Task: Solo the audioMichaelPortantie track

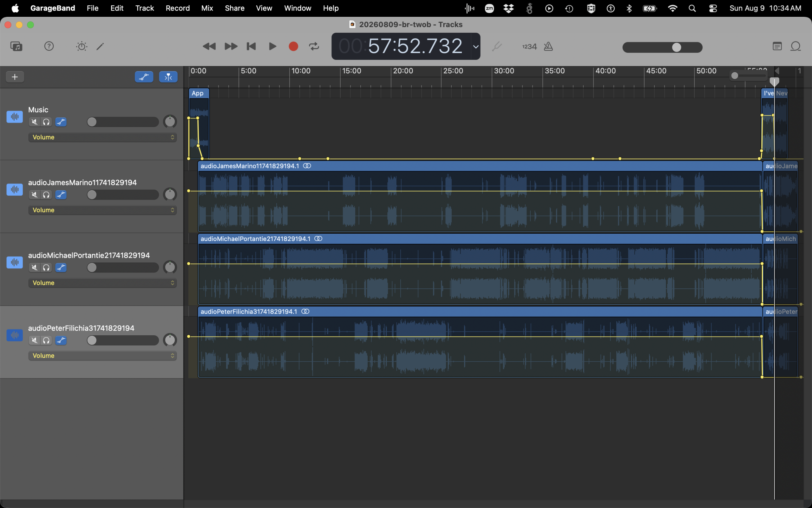Action: (x=46, y=268)
